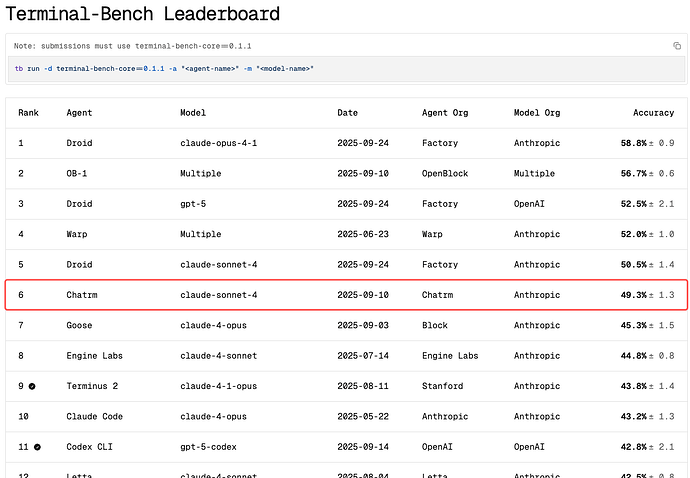Open the OB-1 agent entry
This screenshot has width=690, height=478.
79,173
